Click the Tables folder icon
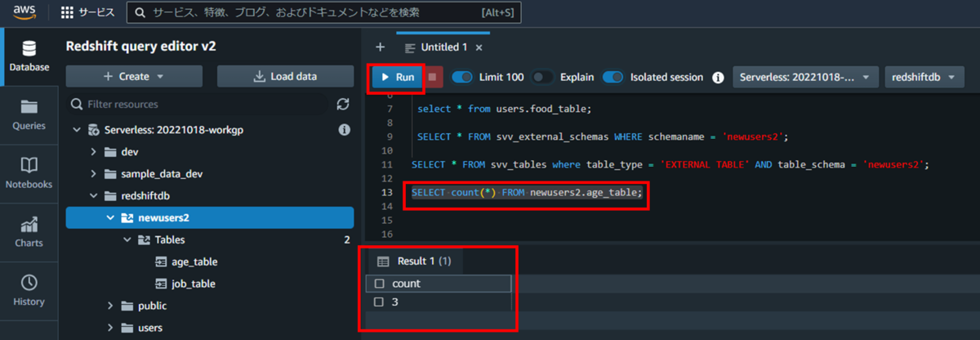Viewport: 980px width, 340px height. [144, 240]
